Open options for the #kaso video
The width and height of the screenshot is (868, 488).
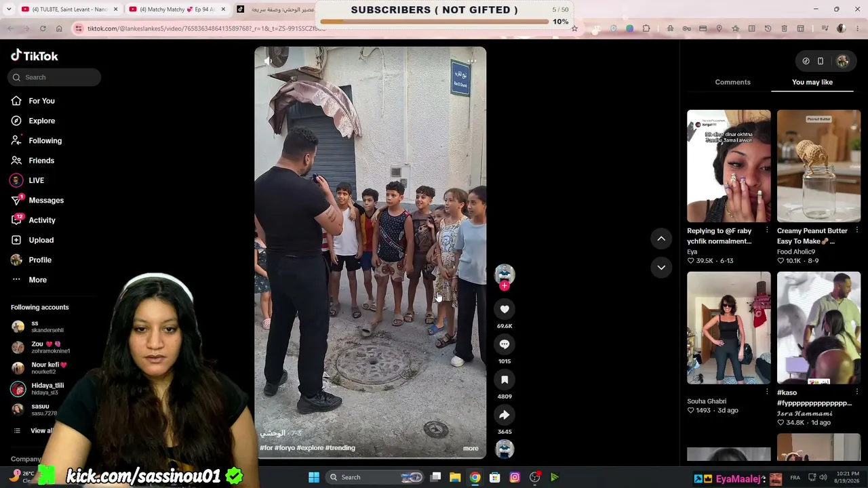coord(856,392)
